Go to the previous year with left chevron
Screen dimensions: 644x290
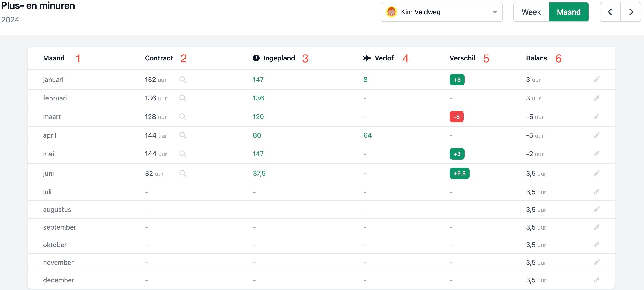point(610,12)
